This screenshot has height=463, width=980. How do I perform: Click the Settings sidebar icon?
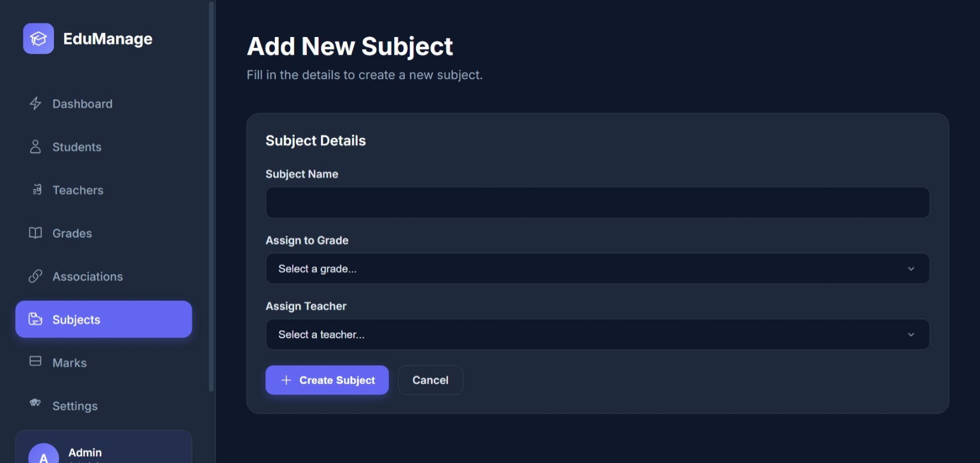[x=35, y=403]
